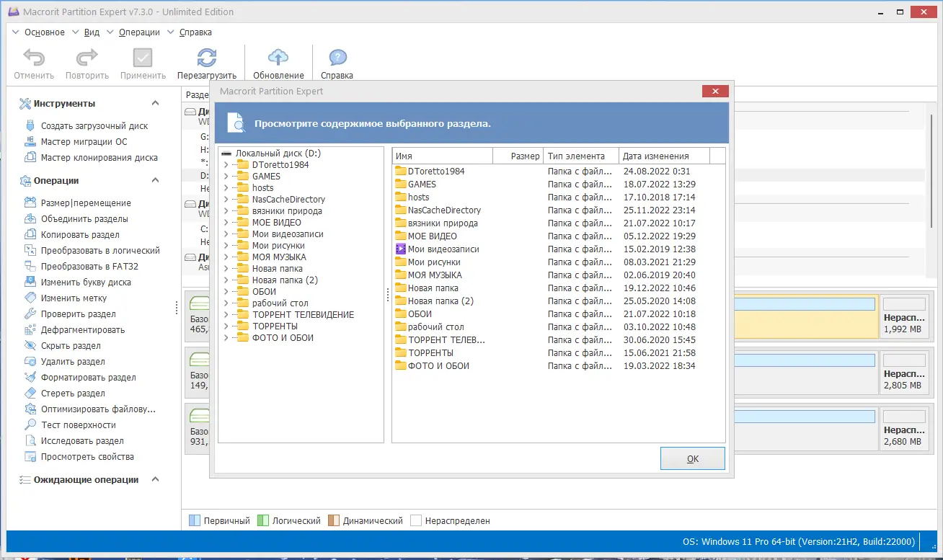Click the 'Первичный' legend color swatch
The height and width of the screenshot is (560, 943).
click(194, 520)
